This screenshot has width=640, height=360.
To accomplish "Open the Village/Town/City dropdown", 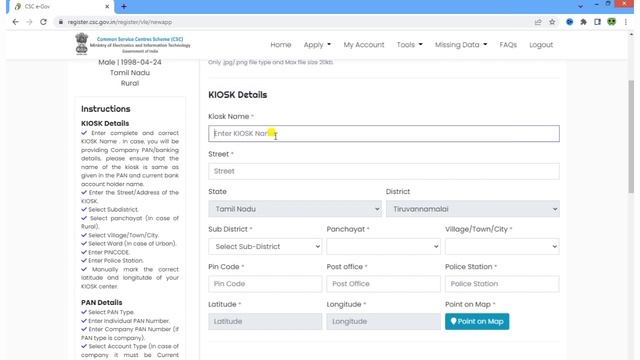I will point(502,246).
